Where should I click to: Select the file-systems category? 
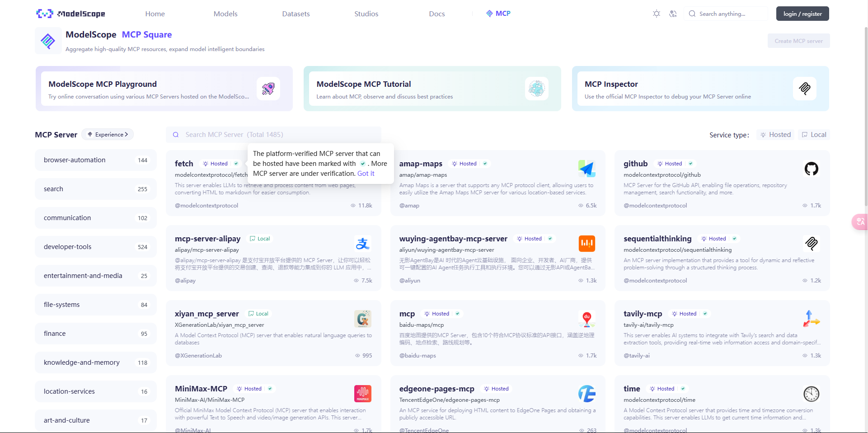coord(96,305)
